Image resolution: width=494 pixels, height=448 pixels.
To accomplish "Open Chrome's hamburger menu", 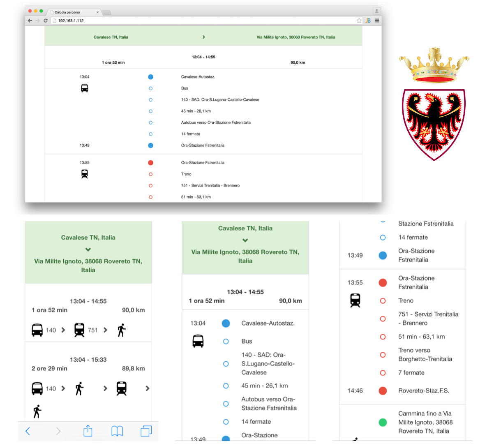I will 377,21.
